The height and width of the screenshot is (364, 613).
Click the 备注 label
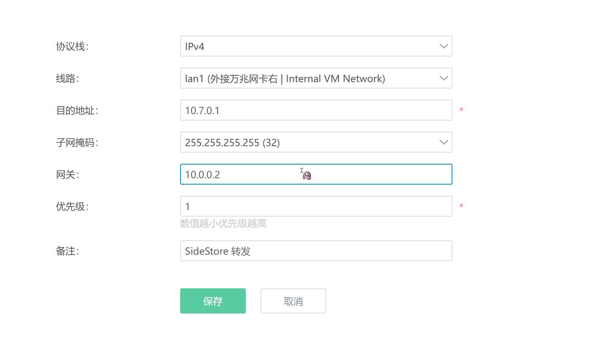coord(67,251)
